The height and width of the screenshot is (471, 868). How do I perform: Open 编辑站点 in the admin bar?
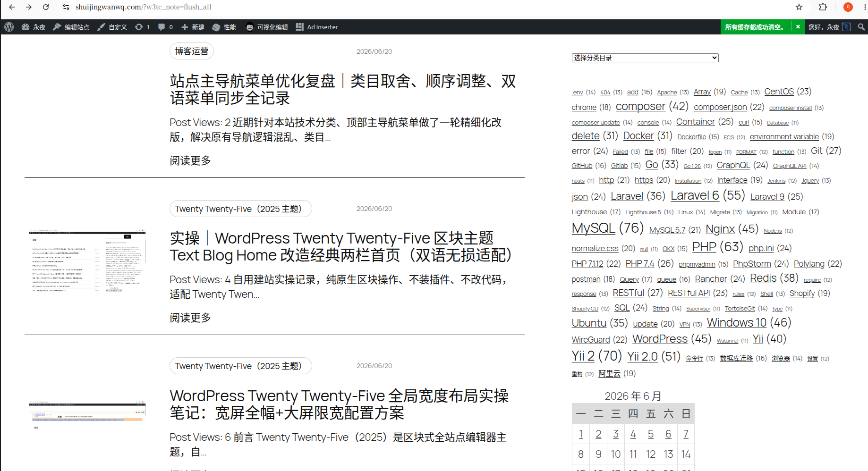71,27
